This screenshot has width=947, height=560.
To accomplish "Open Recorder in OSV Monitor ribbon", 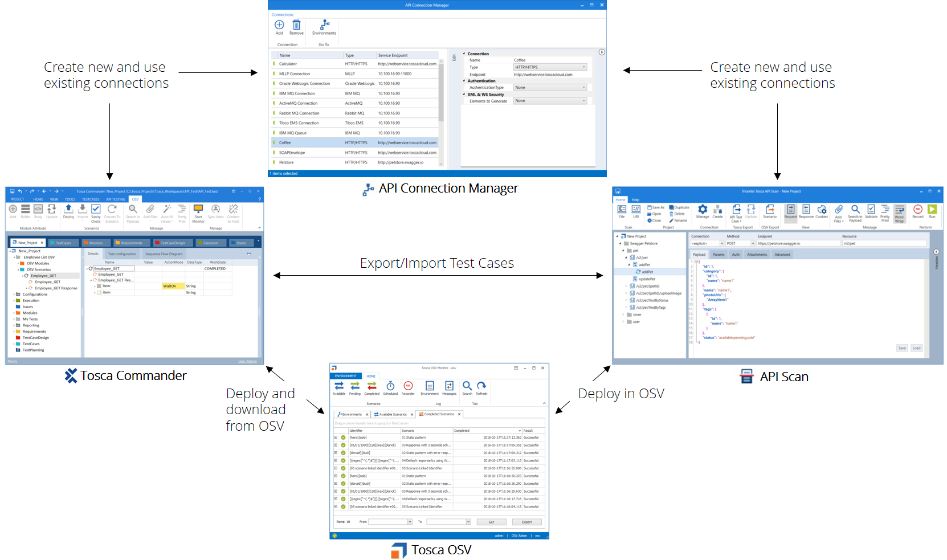I will 408,388.
